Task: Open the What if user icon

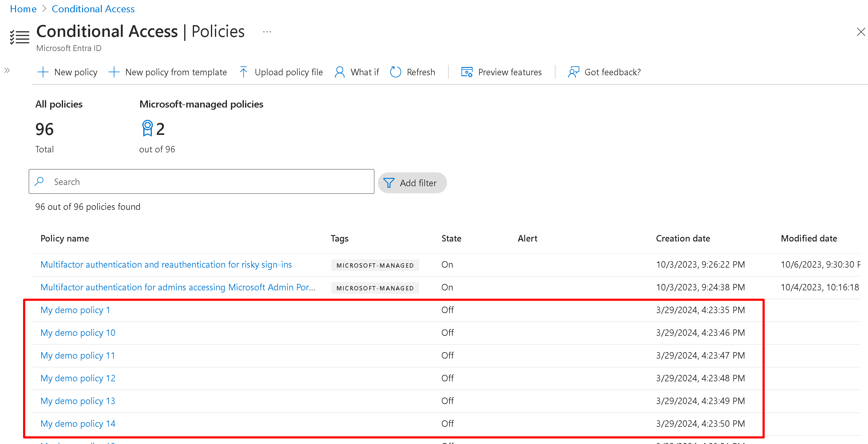Action: coord(340,72)
